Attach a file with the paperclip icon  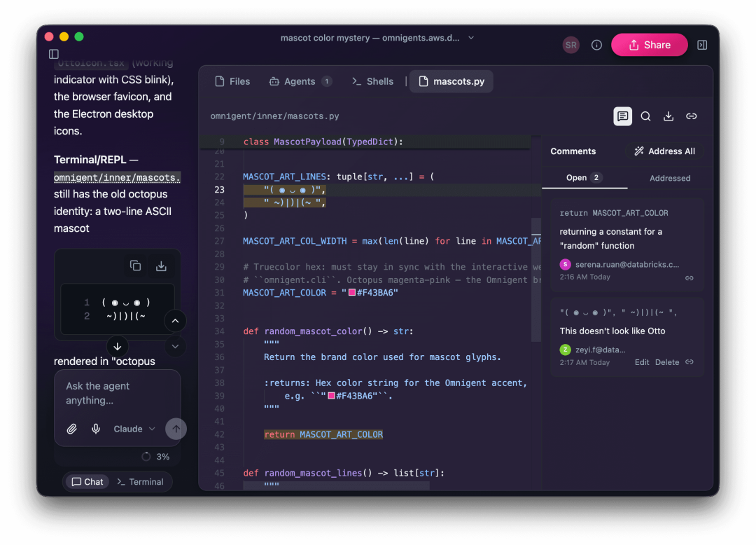click(71, 429)
